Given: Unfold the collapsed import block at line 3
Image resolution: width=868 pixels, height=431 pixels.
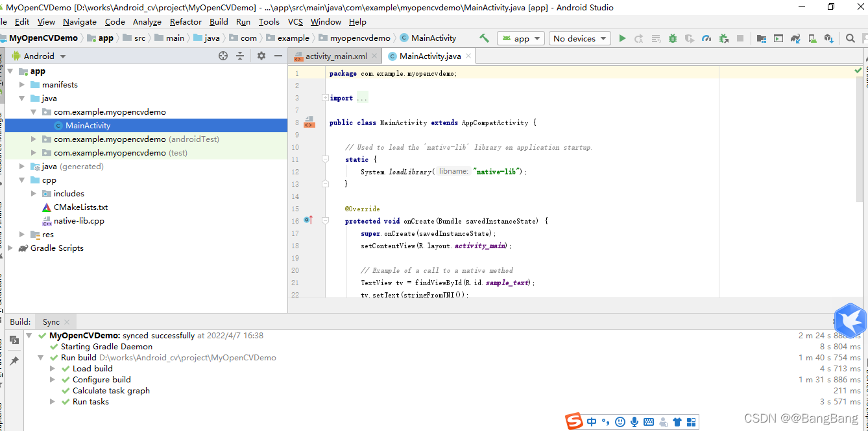Looking at the screenshot, I should (x=325, y=98).
